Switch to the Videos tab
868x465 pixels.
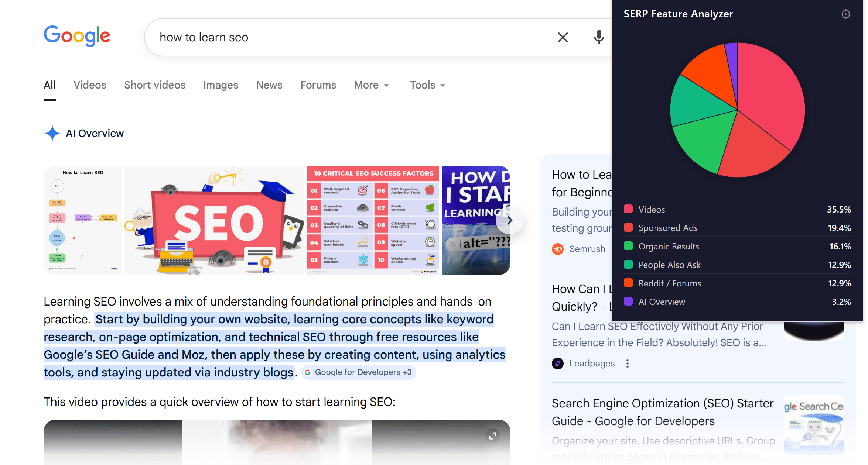90,85
